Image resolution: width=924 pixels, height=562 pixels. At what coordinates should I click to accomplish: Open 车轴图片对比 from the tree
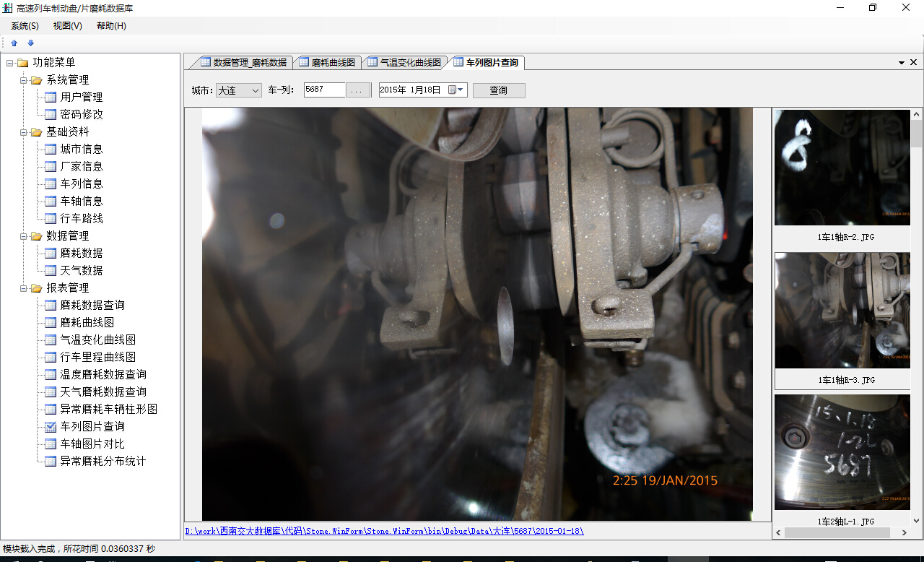pos(92,444)
